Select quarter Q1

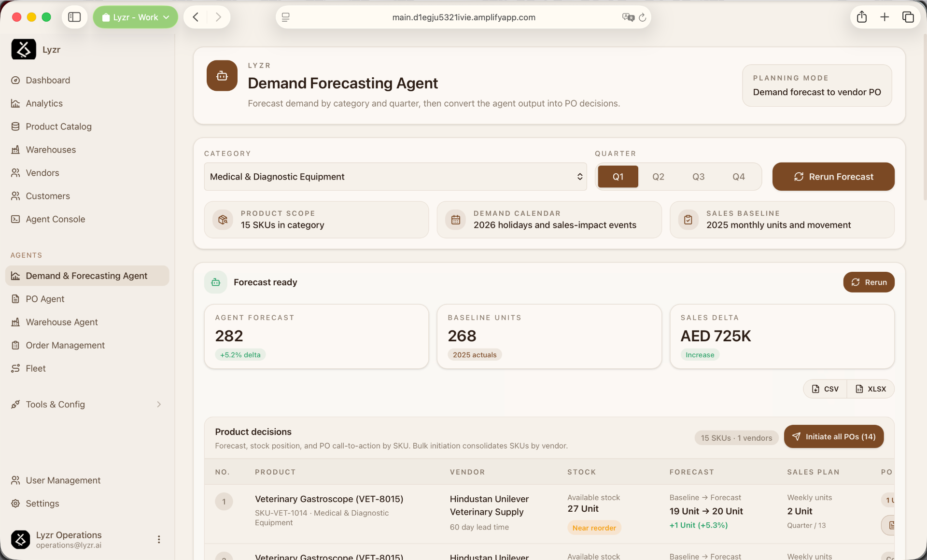[618, 177]
